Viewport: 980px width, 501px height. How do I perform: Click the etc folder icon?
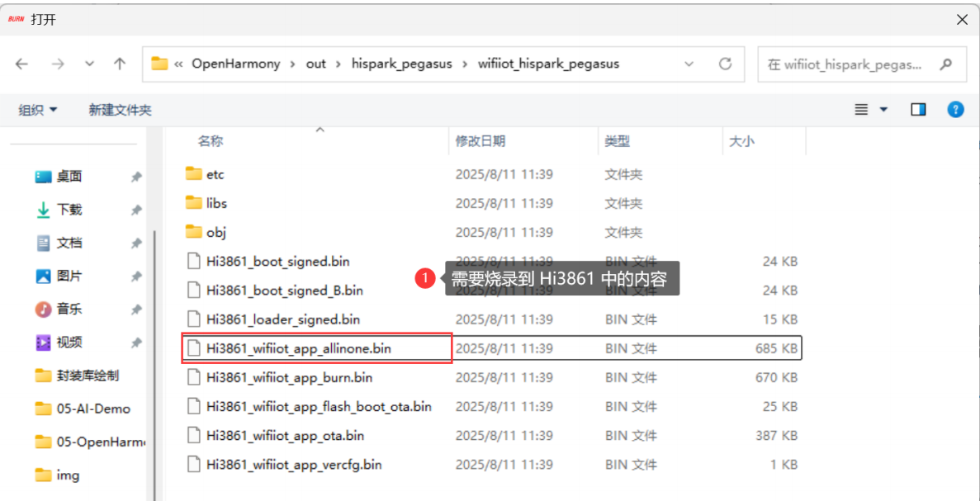pos(194,173)
